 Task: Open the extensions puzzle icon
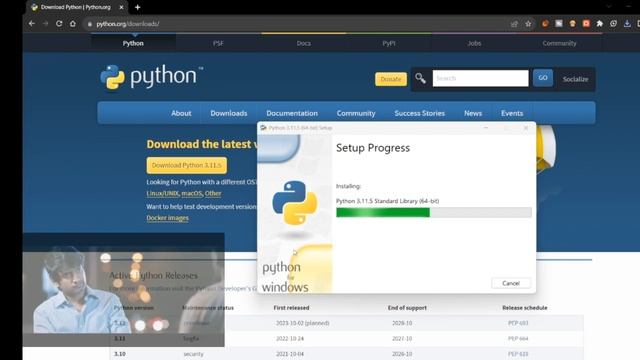(x=600, y=24)
